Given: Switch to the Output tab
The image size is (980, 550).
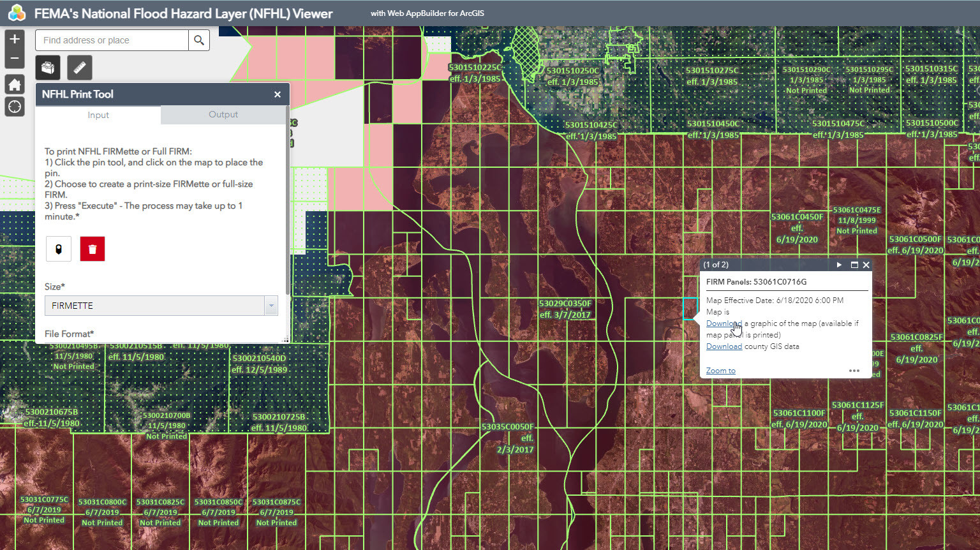Looking at the screenshot, I should click(223, 115).
